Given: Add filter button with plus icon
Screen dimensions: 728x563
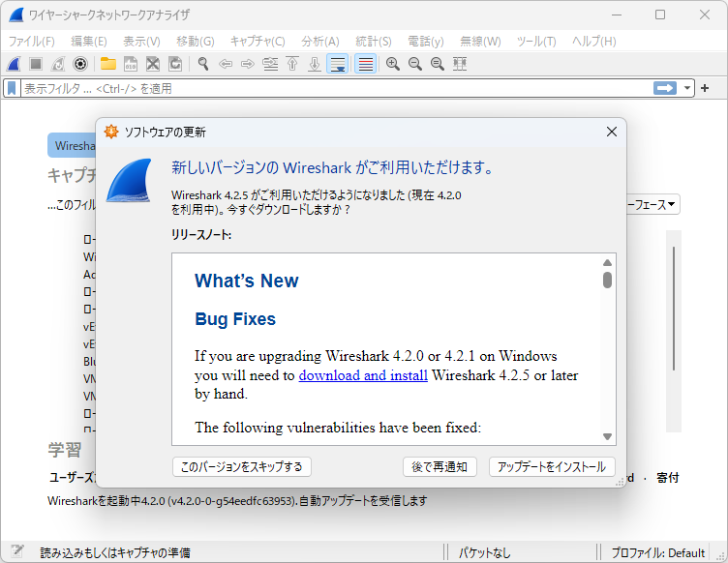Looking at the screenshot, I should click(x=705, y=88).
